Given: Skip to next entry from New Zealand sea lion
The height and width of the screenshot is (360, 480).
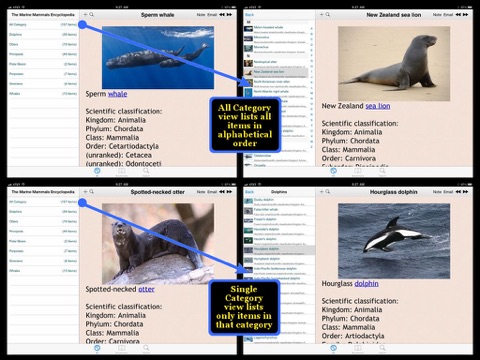Looking at the screenshot, I should pyautogui.click(x=465, y=15).
